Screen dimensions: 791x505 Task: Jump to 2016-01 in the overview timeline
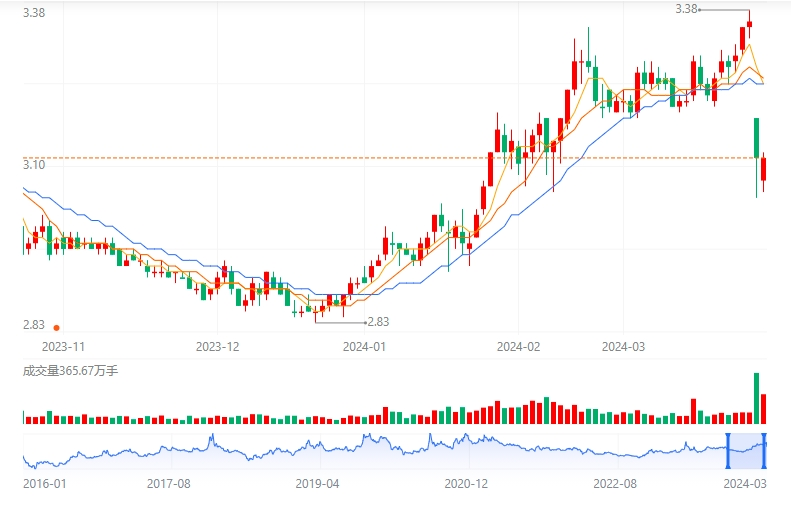(x=45, y=483)
